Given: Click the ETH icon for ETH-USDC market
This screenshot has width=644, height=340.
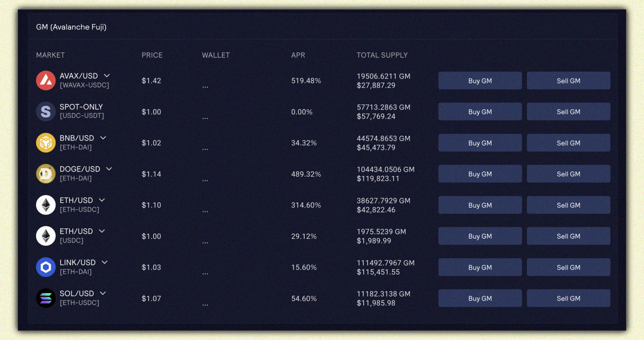Looking at the screenshot, I should [46, 205].
